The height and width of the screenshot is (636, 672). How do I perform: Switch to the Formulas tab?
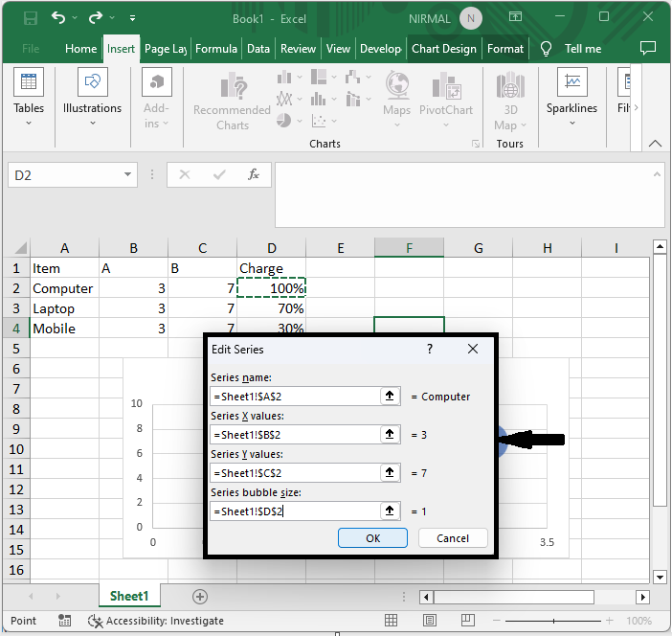[216, 49]
